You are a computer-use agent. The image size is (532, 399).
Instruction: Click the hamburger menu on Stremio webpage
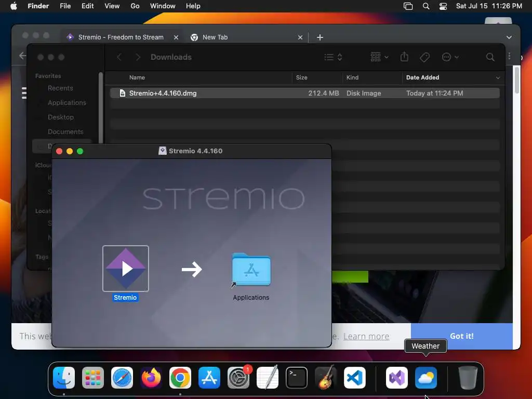(x=24, y=93)
